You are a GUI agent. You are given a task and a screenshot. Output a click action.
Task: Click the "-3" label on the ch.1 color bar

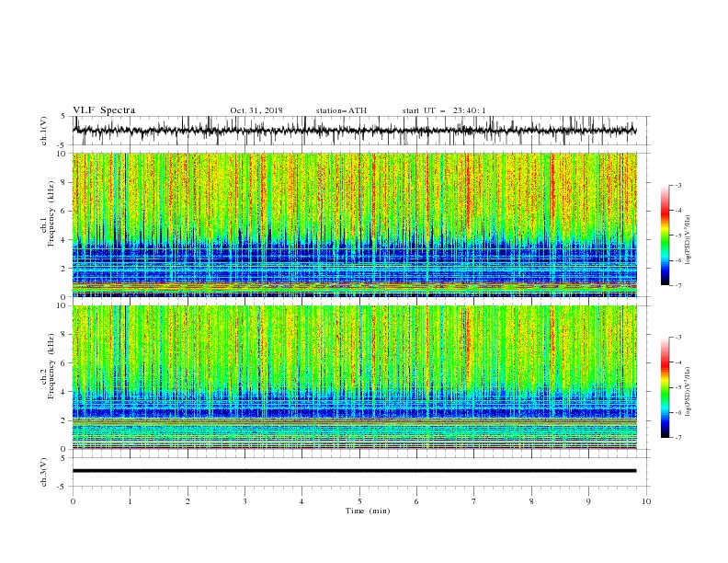(x=678, y=185)
